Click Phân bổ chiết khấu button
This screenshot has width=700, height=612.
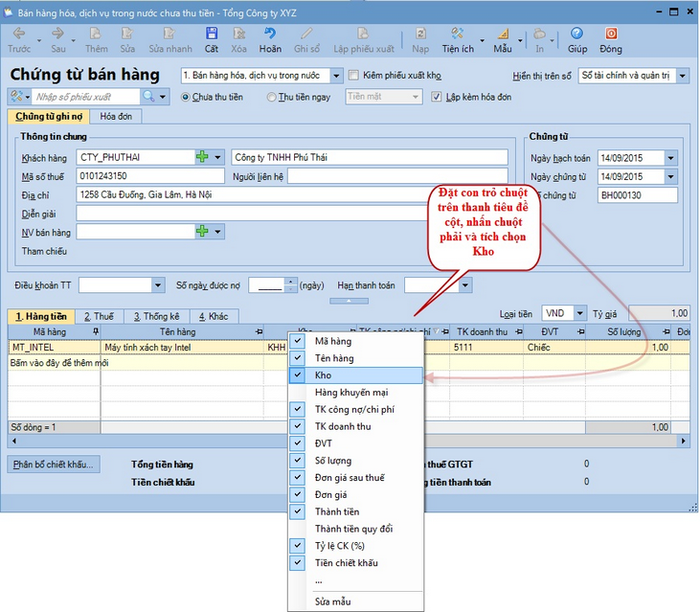[x=54, y=465]
